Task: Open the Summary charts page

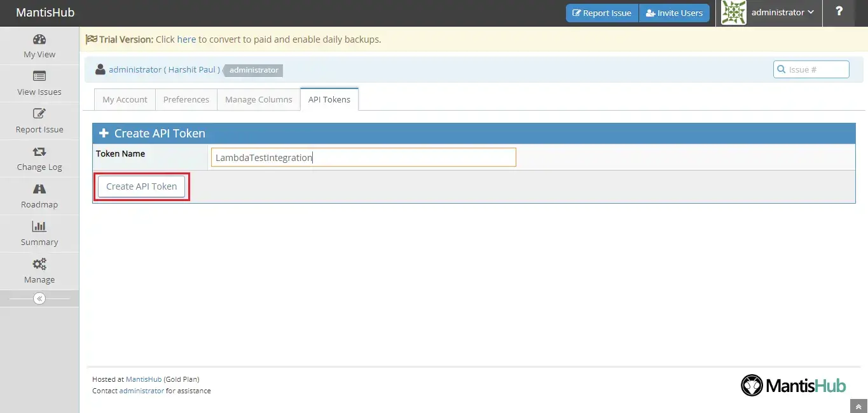Action: [39, 234]
